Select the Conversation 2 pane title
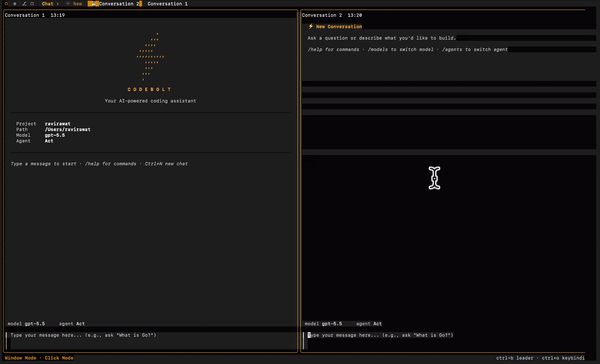Screen dimensions: 600x364 tap(322, 15)
